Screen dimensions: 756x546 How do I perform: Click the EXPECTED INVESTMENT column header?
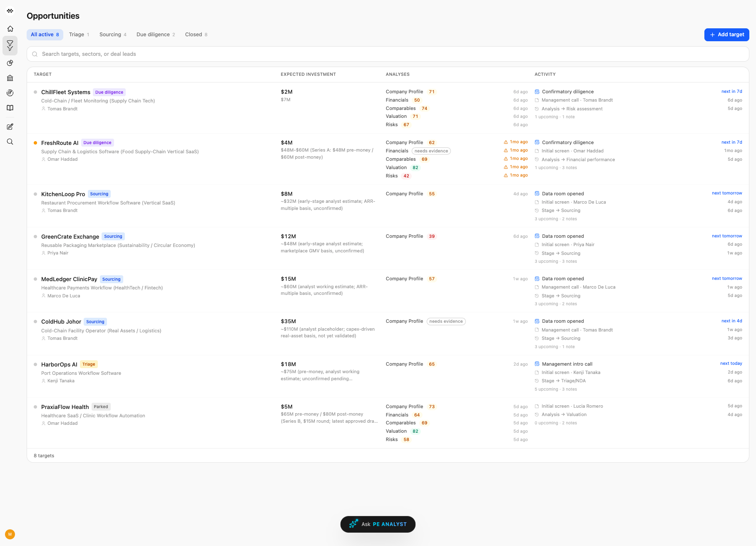coord(308,75)
